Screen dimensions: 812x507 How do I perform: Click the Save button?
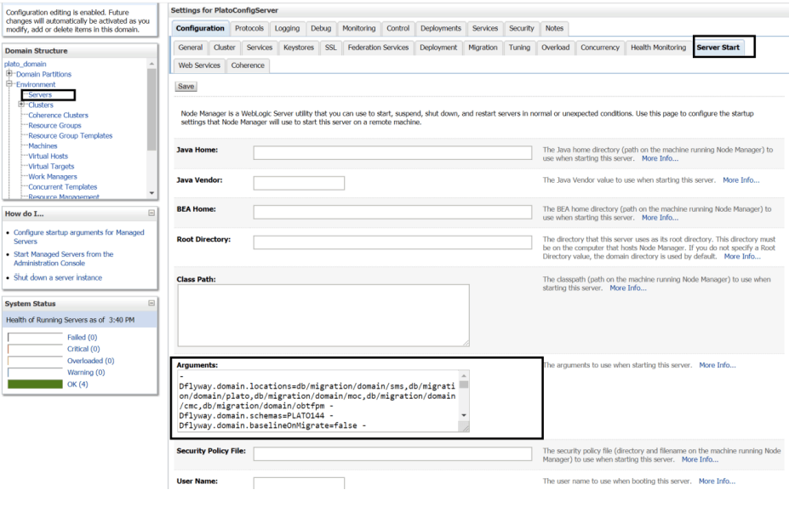pyautogui.click(x=185, y=85)
